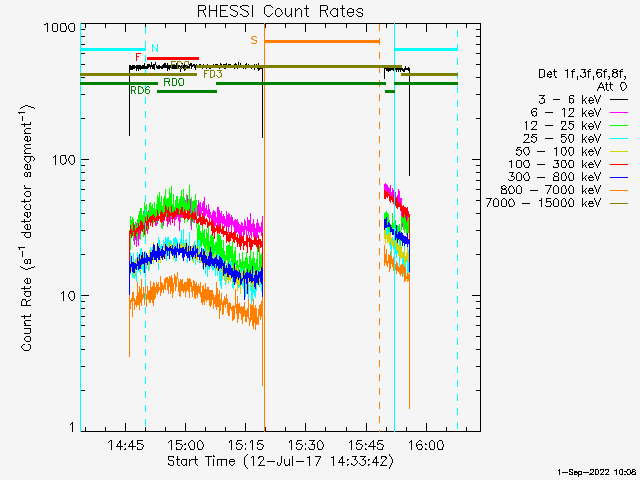Viewport: 640px width, 480px height.
Task: Click the '16:00' time axis tick label
Action: [x=426, y=445]
